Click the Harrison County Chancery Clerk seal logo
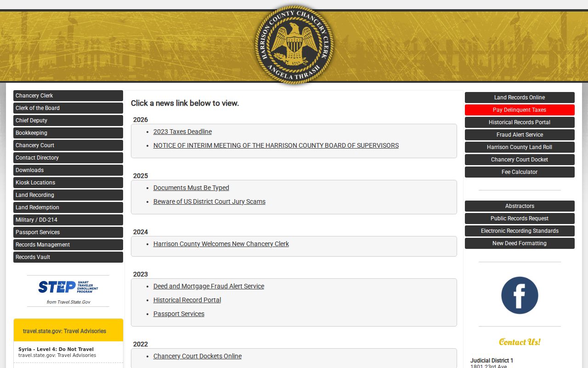Image resolution: width=588 pixels, height=368 pixels. point(294,45)
